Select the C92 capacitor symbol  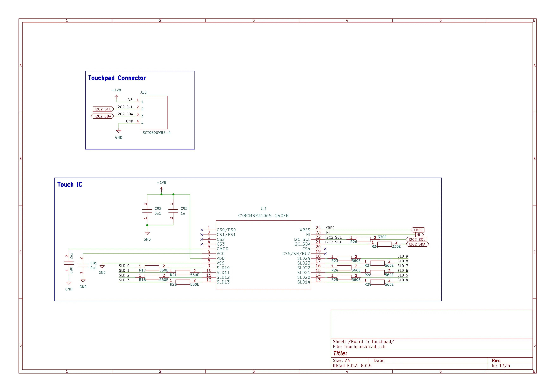(x=147, y=211)
